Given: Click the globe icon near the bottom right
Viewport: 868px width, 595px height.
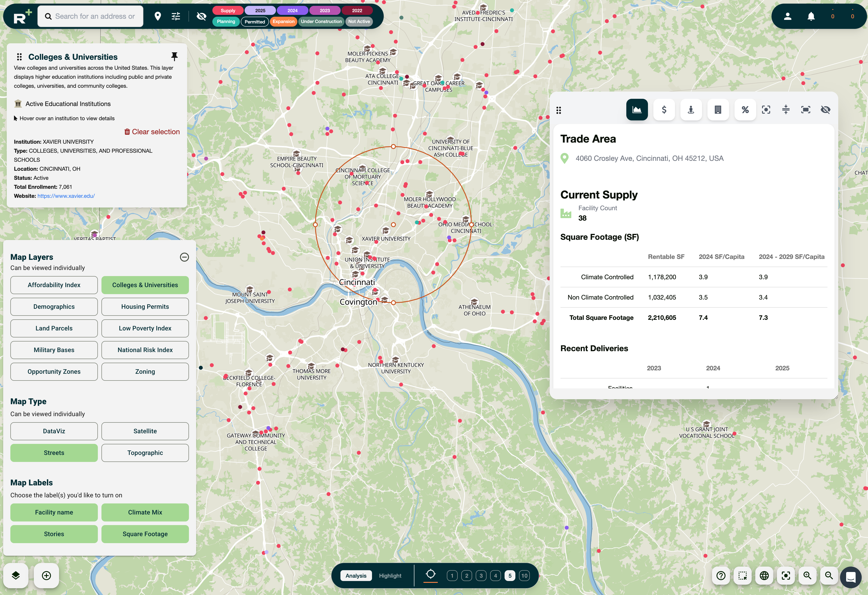Looking at the screenshot, I should pos(764,576).
